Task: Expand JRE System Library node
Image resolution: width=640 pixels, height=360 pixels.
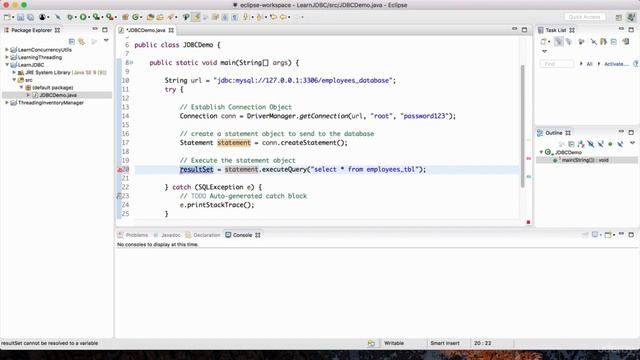Action: click(x=14, y=72)
